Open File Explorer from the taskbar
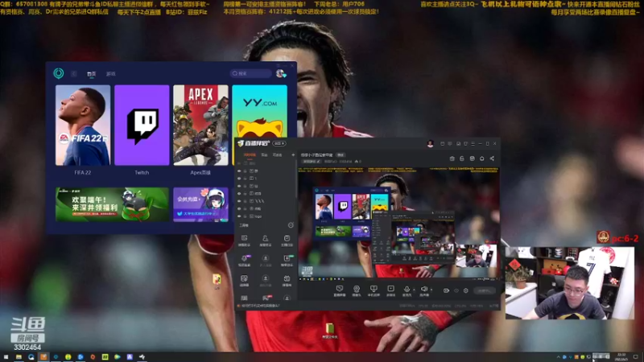Screen dimensions: 644x362 [x=19, y=357]
